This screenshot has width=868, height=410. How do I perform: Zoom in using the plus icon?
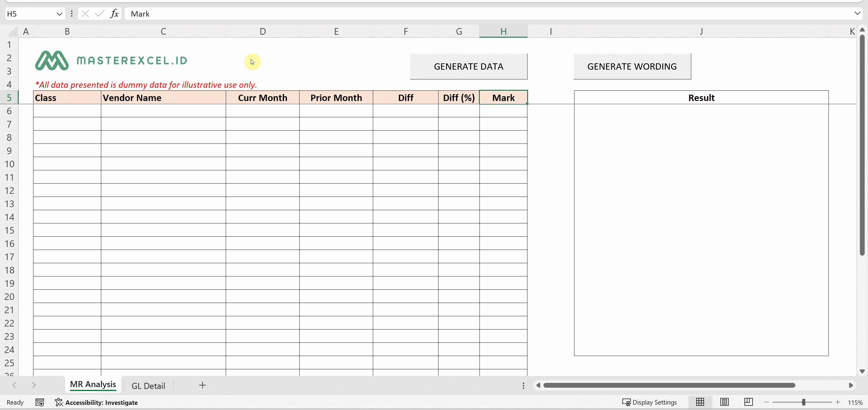coord(838,402)
